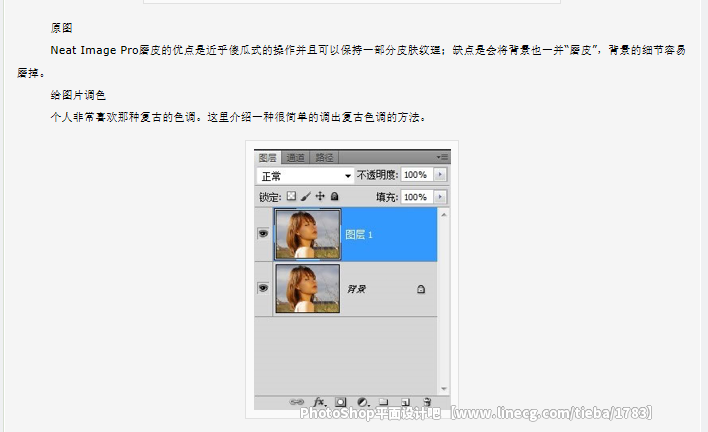Select the 图层 1 thumbnail
The height and width of the screenshot is (432, 708).
pyautogui.click(x=307, y=234)
